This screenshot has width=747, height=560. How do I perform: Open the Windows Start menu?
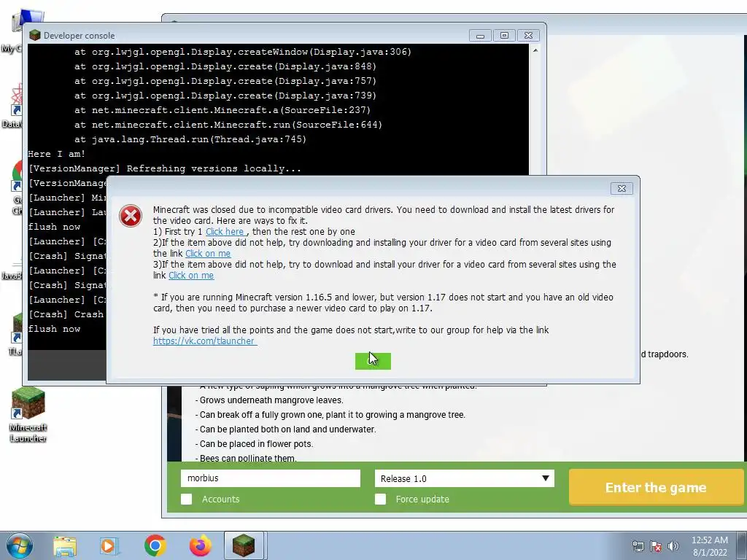pyautogui.click(x=19, y=545)
